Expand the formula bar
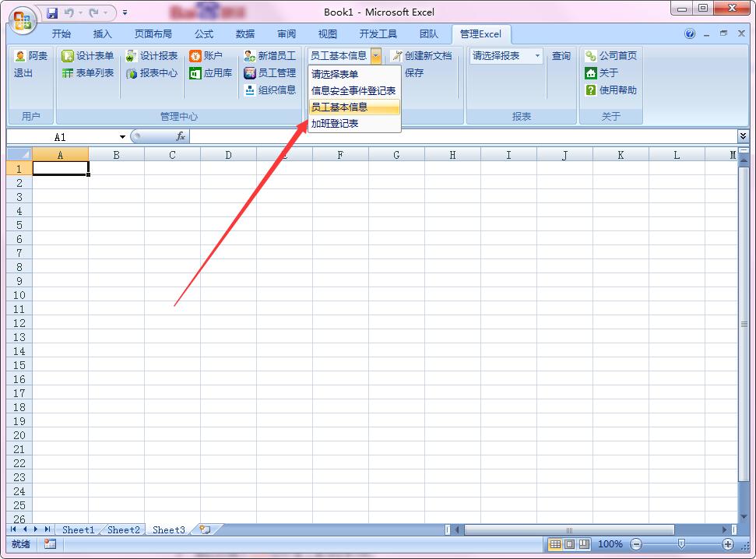The image size is (756, 559). [x=743, y=136]
